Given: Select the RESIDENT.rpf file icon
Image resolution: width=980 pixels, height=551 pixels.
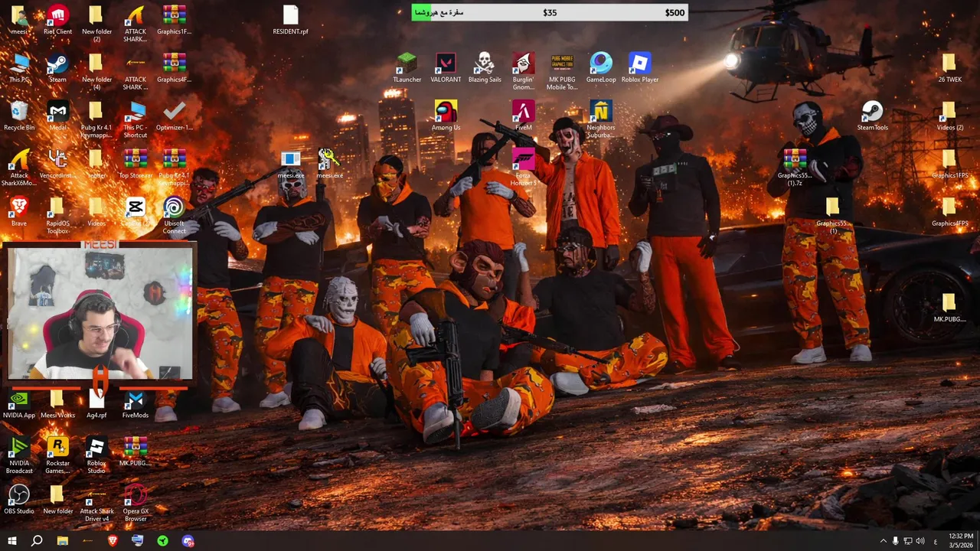Looking at the screenshot, I should tap(290, 21).
